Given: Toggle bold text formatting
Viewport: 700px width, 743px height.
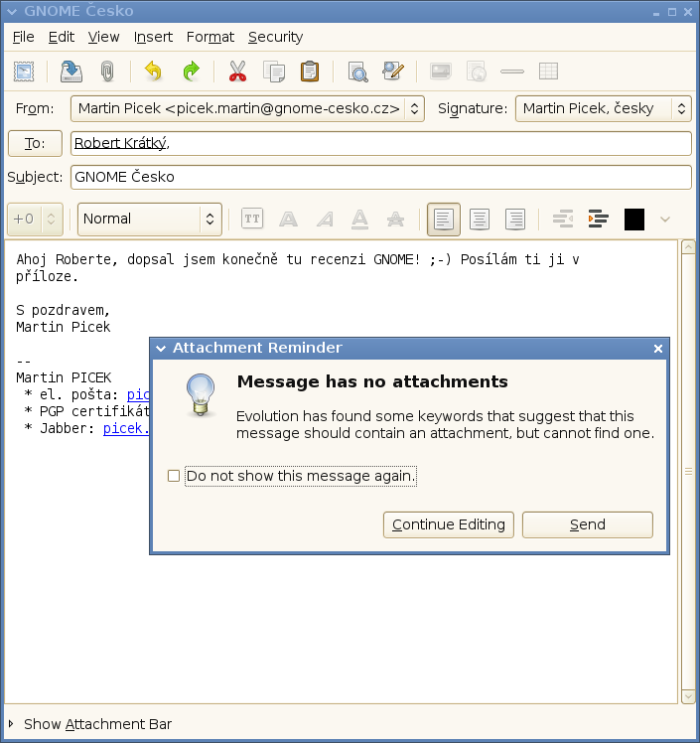Looking at the screenshot, I should coord(288,220).
